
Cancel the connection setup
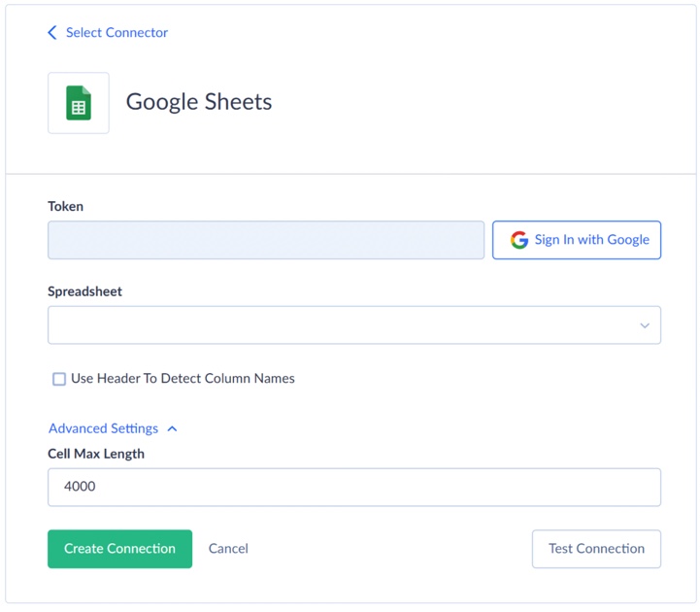pyautogui.click(x=228, y=549)
